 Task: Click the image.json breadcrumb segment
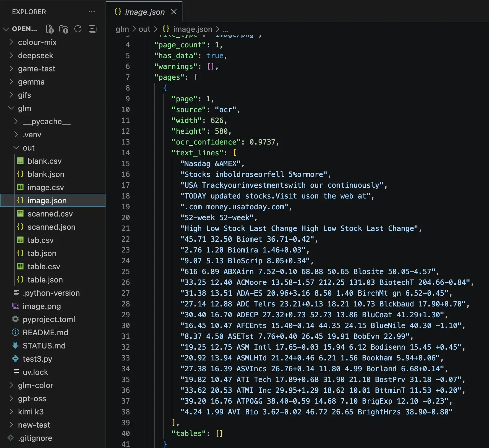[x=193, y=29]
